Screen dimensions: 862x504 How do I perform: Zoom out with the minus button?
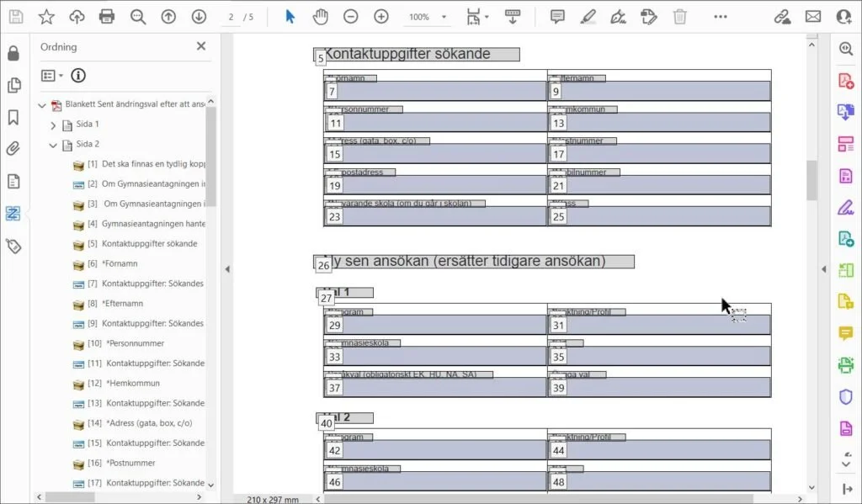[350, 17]
